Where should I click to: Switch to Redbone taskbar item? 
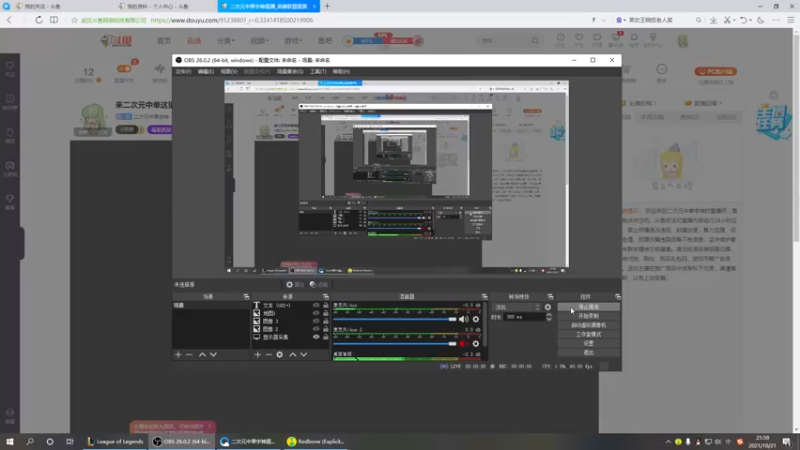[316, 441]
